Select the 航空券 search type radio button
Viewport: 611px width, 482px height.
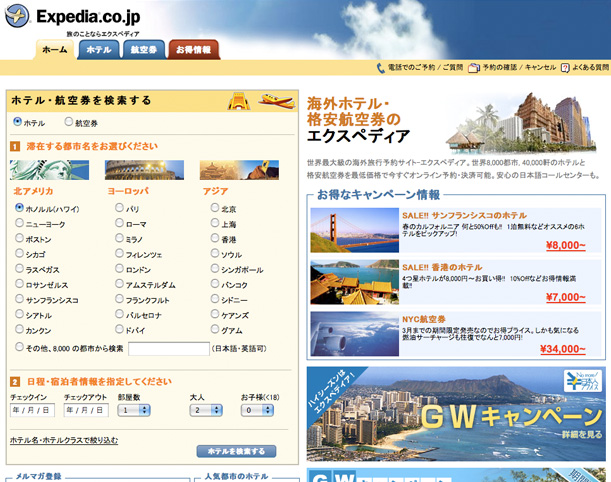pyautogui.click(x=69, y=122)
